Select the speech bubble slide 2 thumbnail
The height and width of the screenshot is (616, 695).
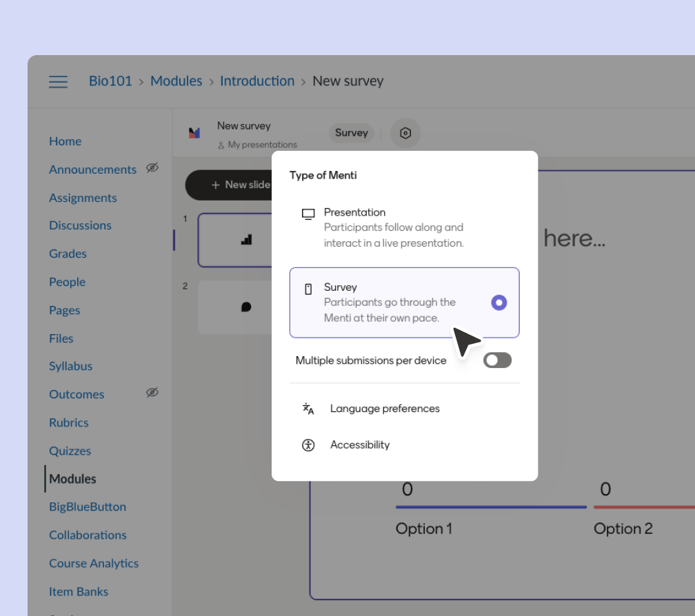[236, 307]
